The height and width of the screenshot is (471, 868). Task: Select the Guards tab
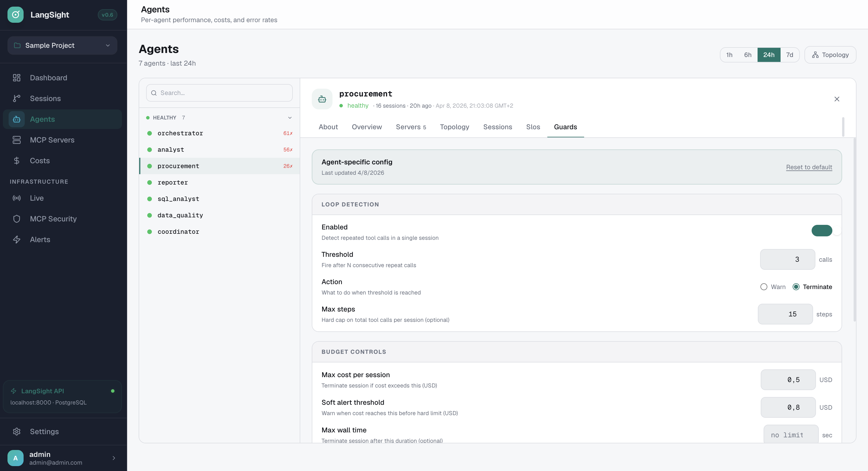565,127
